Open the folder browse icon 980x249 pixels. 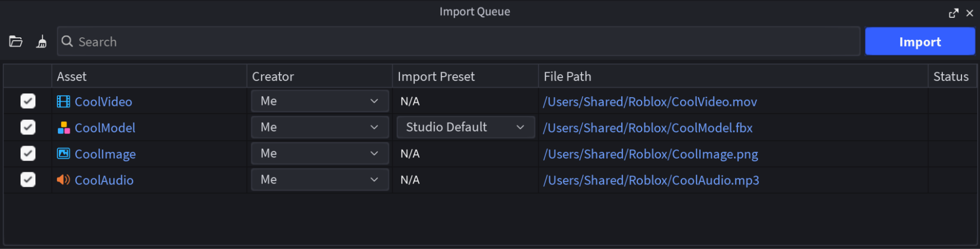tap(16, 42)
